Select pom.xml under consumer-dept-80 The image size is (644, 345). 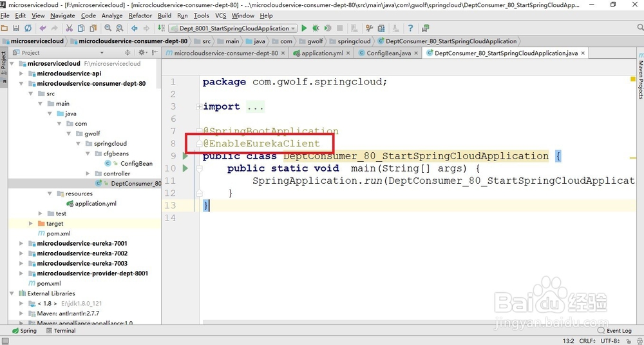59,233
